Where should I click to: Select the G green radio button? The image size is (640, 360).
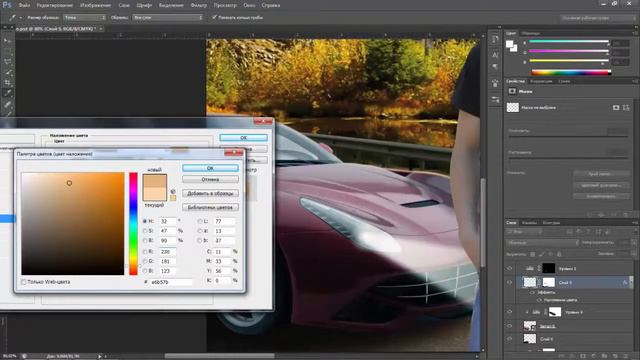pos(145,261)
